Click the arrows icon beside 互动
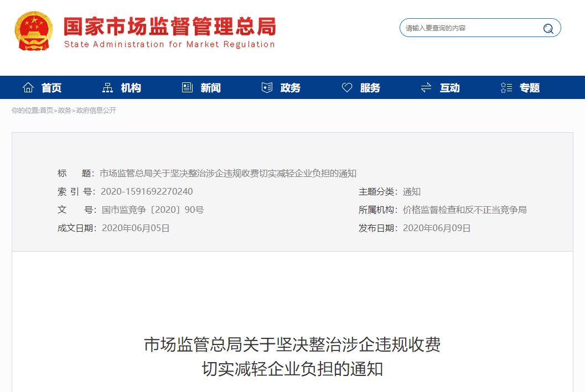 (426, 87)
